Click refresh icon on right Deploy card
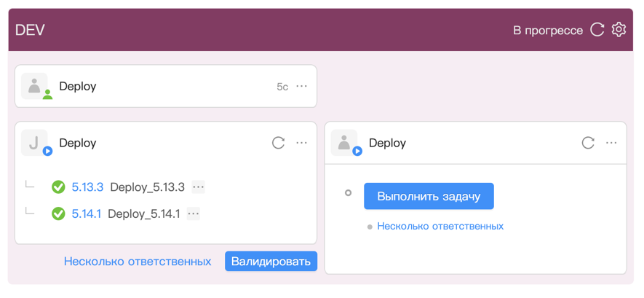Screen dimensions: 644x298 (588, 143)
